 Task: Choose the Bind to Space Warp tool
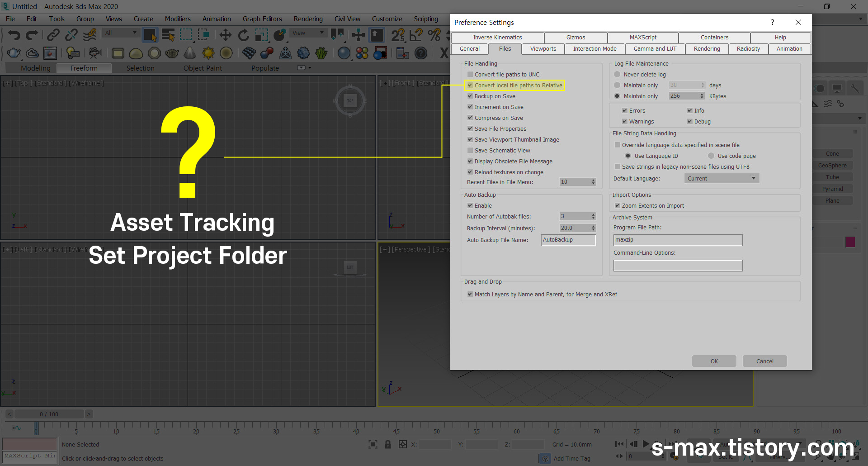click(x=90, y=35)
